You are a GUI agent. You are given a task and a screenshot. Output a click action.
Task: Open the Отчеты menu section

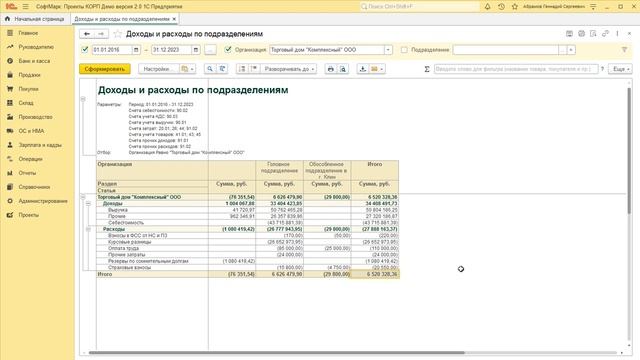click(27, 173)
